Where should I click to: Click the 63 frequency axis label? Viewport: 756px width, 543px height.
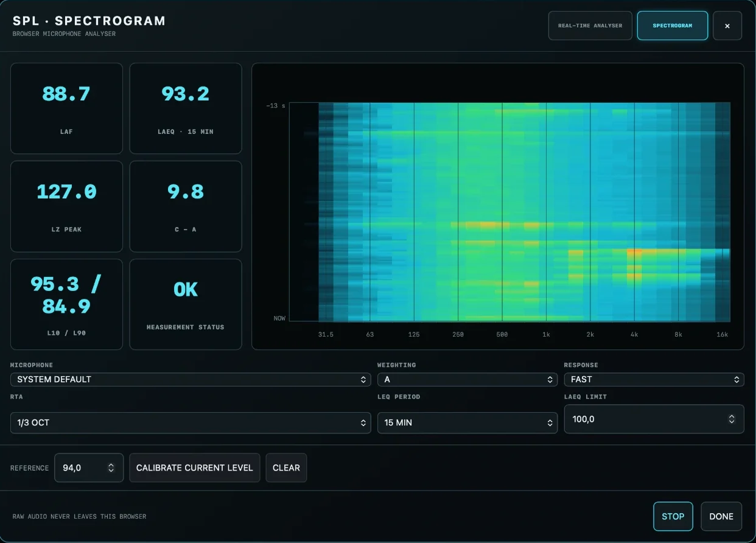tap(369, 334)
